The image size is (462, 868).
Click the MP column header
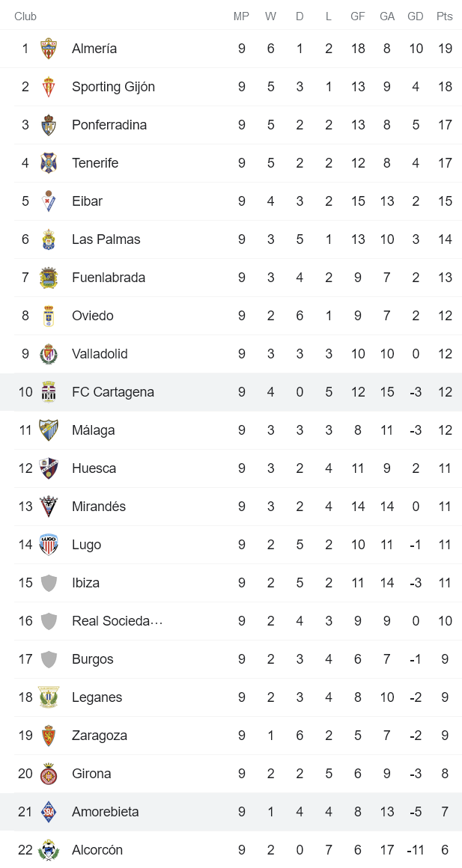click(241, 16)
